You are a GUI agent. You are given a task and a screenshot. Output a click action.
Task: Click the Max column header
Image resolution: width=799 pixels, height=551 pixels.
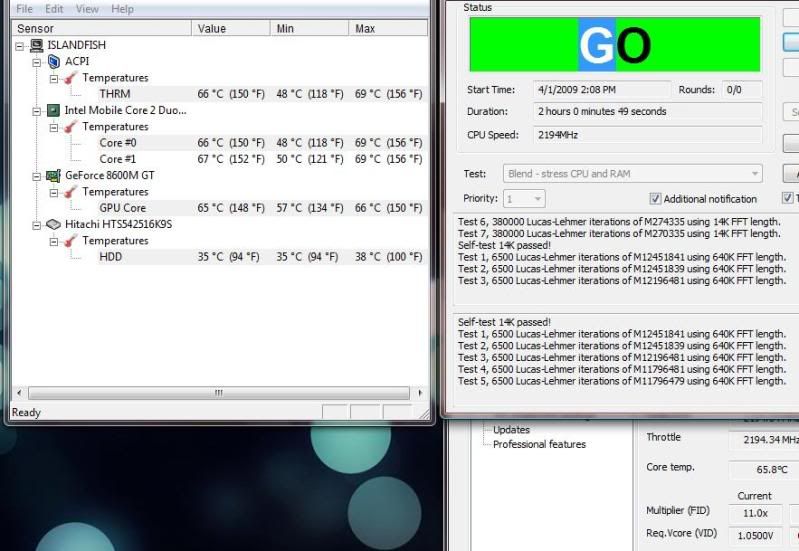(388, 29)
